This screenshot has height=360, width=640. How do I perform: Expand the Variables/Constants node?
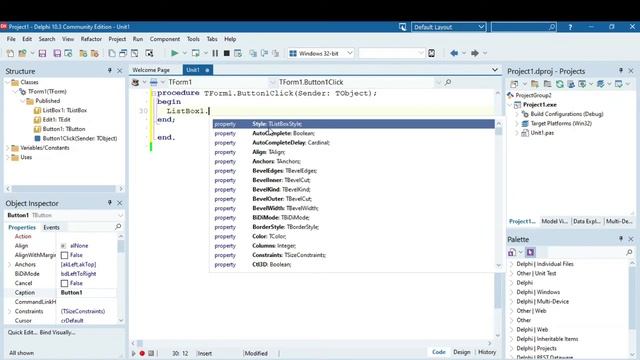point(8,148)
